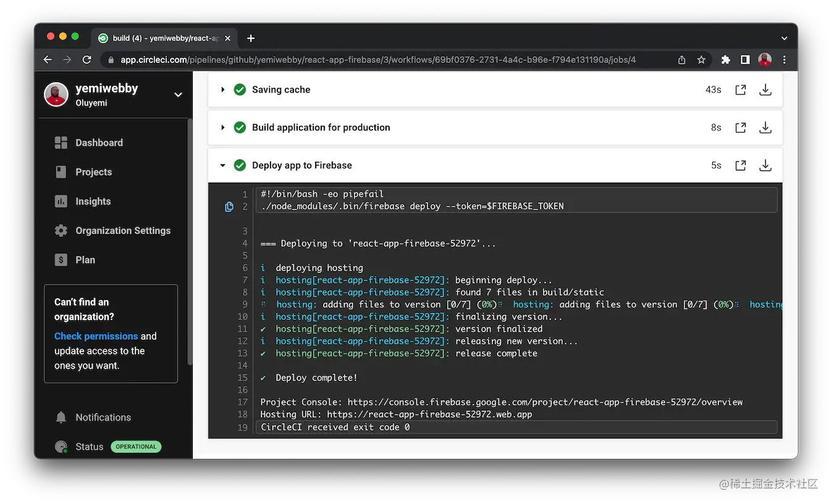Expand the Build application for production step
Image resolution: width=832 pixels, height=504 pixels.
[223, 127]
